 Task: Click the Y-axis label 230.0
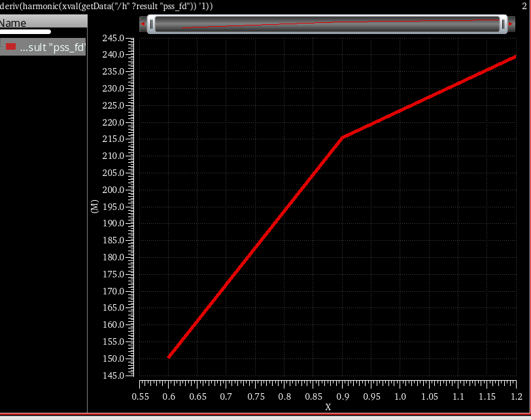113,89
